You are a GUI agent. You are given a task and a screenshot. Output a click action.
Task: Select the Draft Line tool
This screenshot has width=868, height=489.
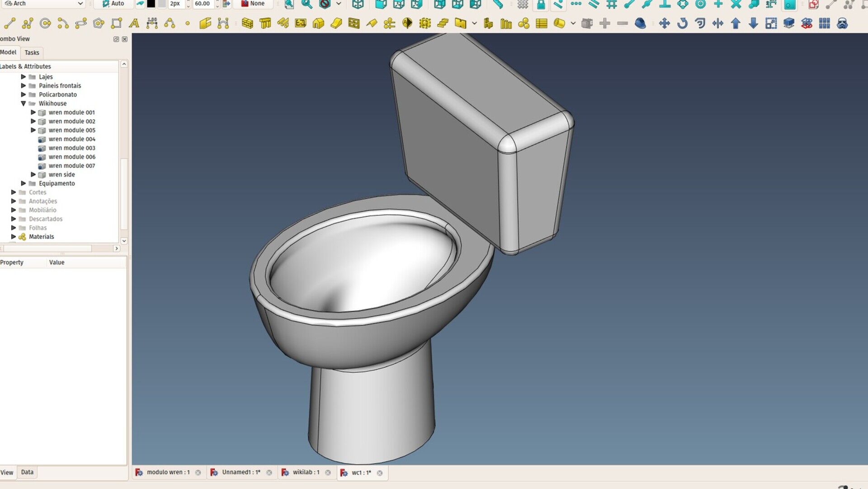point(10,23)
